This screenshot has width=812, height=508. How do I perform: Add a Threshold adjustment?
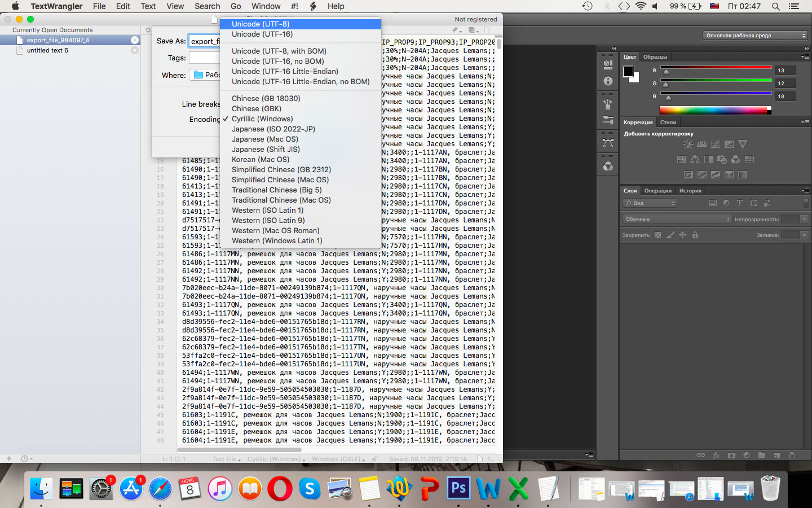(716, 174)
